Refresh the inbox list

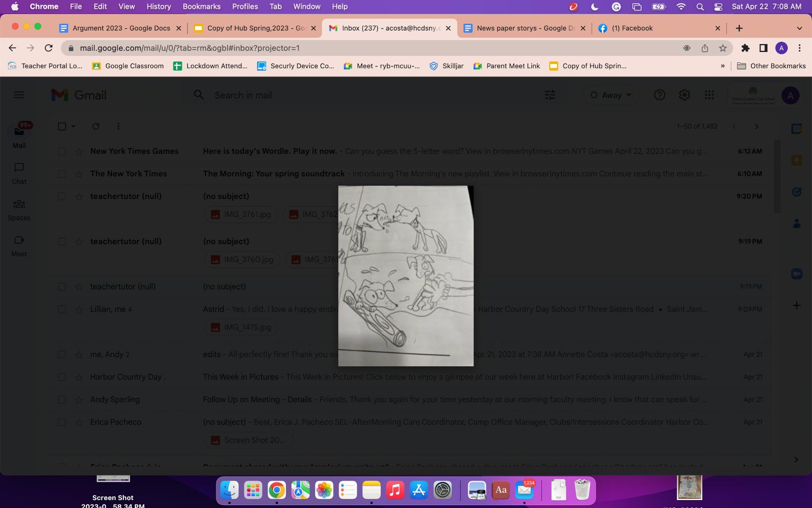(x=96, y=126)
